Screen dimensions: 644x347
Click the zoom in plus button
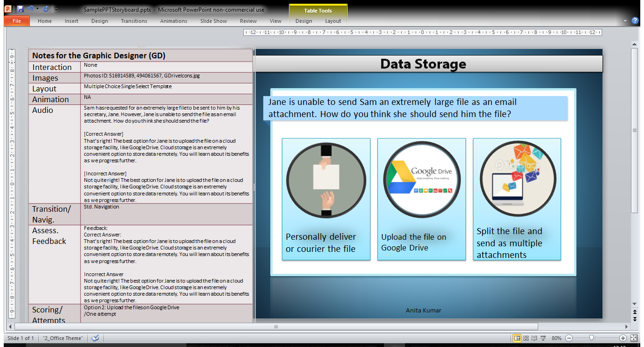(x=623, y=338)
